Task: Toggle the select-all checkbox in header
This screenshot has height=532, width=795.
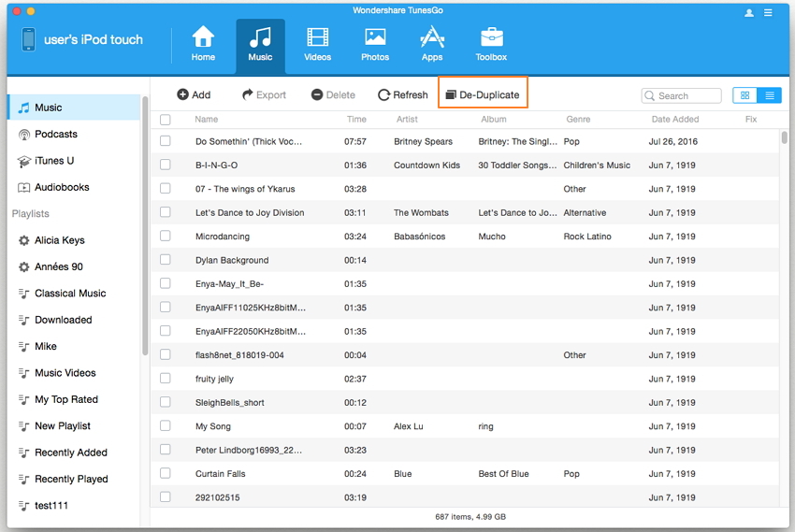Action: coord(166,120)
